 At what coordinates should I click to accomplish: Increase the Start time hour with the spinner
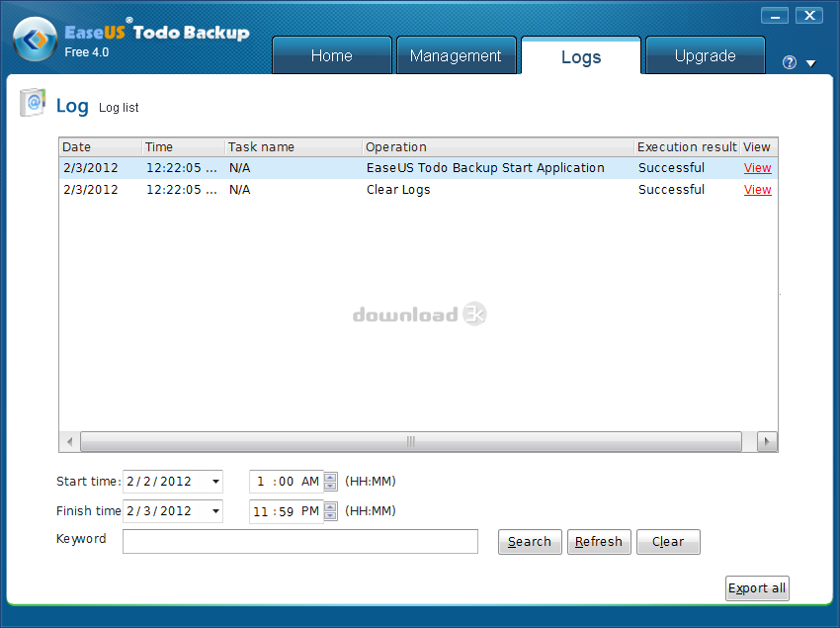[x=328, y=478]
